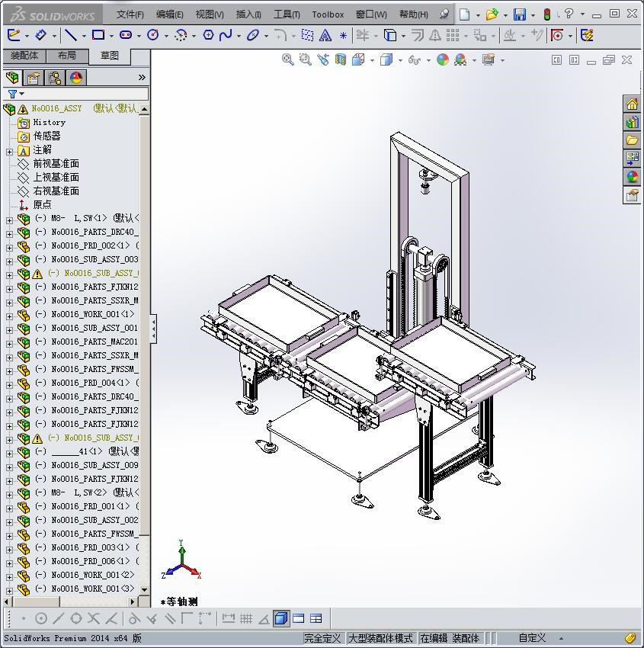Viewport: 644px width, 648px height.
Task: Open the Rectangle tool dropdown arrow
Action: coord(111,36)
